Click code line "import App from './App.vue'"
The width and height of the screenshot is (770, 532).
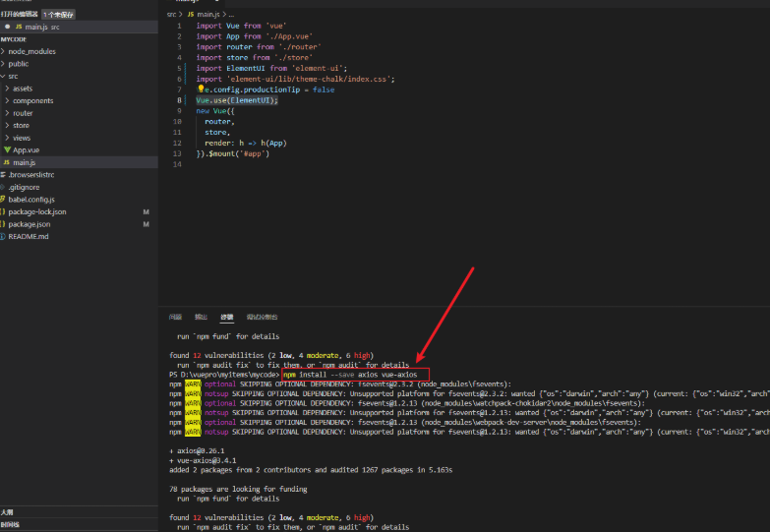point(255,36)
